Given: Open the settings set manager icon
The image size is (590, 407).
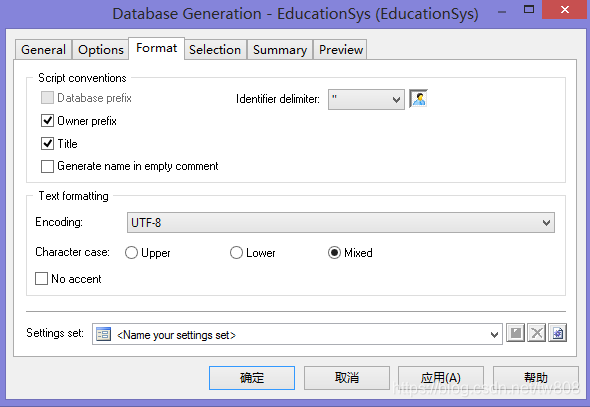Looking at the screenshot, I should point(558,333).
